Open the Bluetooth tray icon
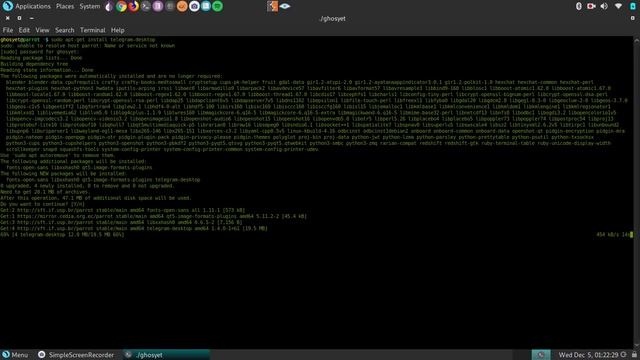 578,6
